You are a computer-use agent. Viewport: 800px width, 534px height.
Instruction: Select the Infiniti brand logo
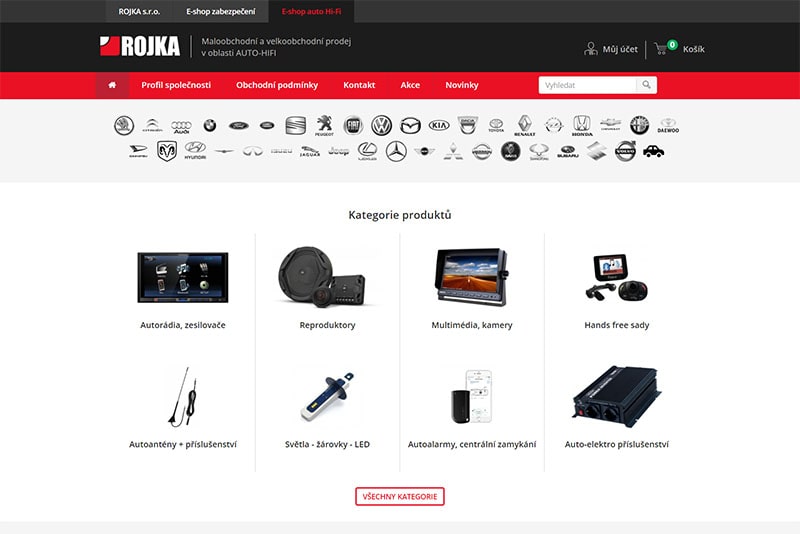[x=253, y=151]
